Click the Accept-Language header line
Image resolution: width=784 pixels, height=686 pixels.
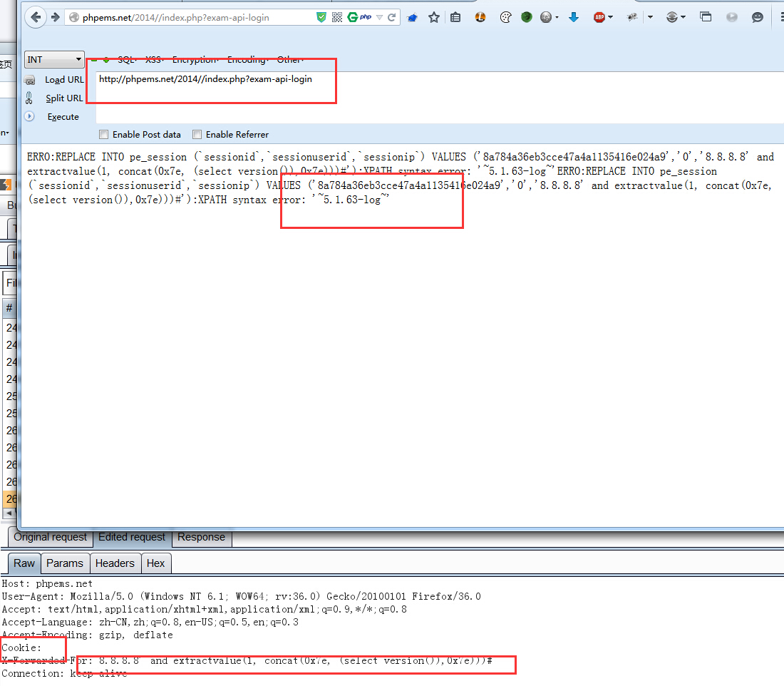pyautogui.click(x=150, y=623)
